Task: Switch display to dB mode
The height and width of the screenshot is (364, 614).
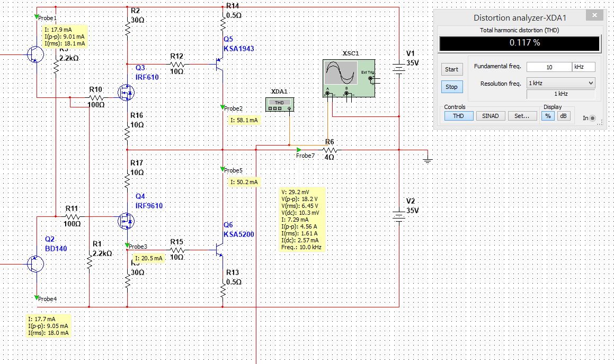Action: (x=563, y=116)
